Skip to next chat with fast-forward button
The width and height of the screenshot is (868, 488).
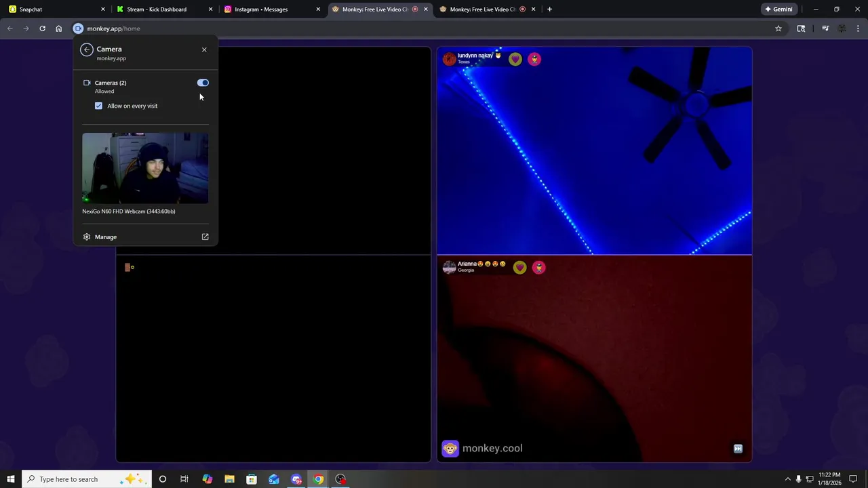738,449
